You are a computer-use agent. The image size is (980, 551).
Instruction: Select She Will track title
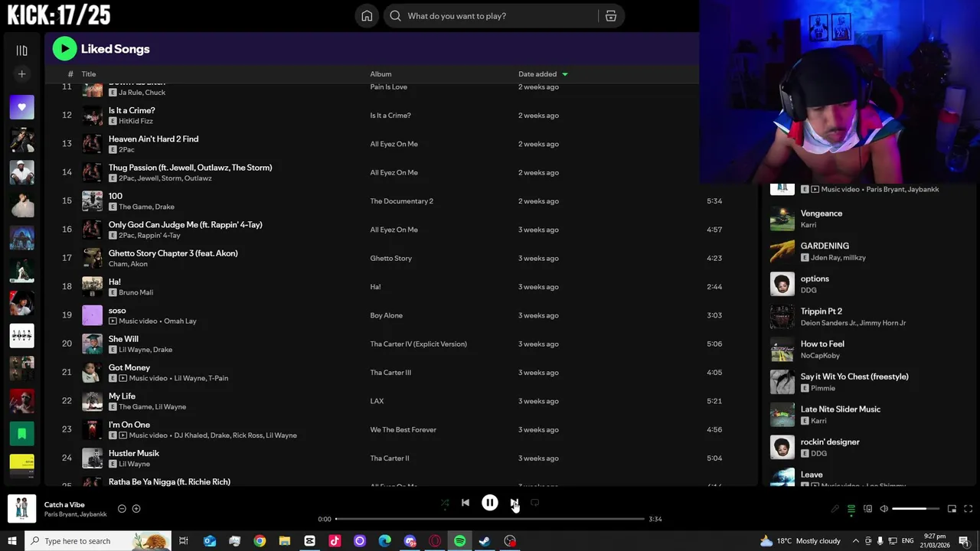(123, 339)
